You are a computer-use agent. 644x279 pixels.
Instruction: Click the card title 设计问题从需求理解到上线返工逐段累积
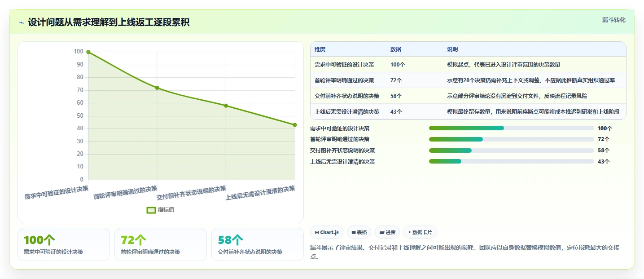coord(109,22)
